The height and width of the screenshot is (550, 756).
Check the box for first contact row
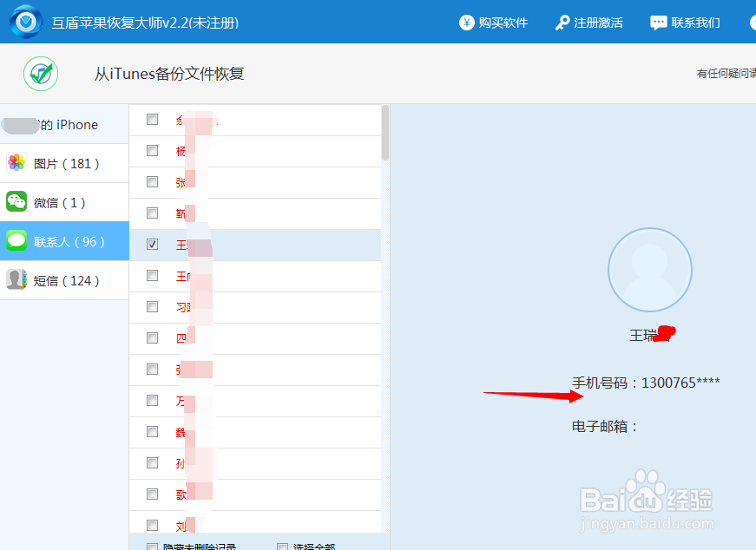click(x=153, y=119)
